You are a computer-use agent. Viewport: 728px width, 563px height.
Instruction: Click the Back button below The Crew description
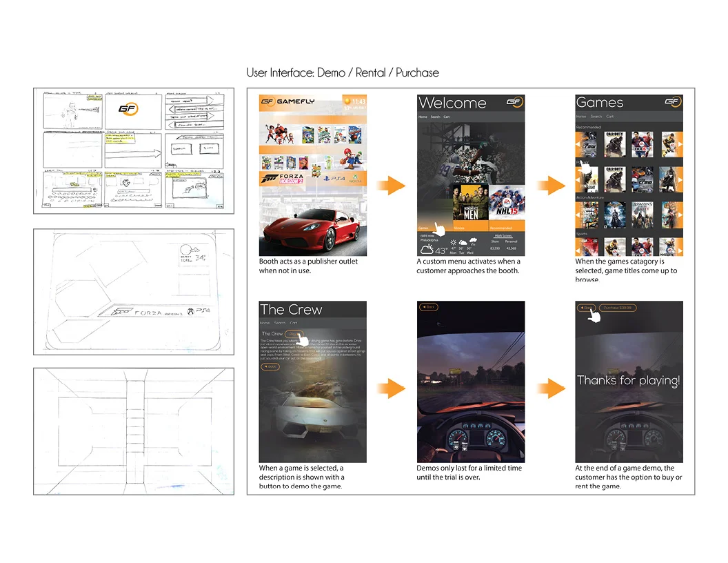270,366
